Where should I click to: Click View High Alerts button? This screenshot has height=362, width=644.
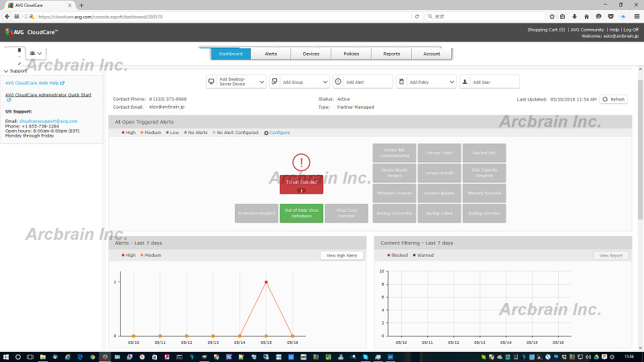tap(341, 255)
